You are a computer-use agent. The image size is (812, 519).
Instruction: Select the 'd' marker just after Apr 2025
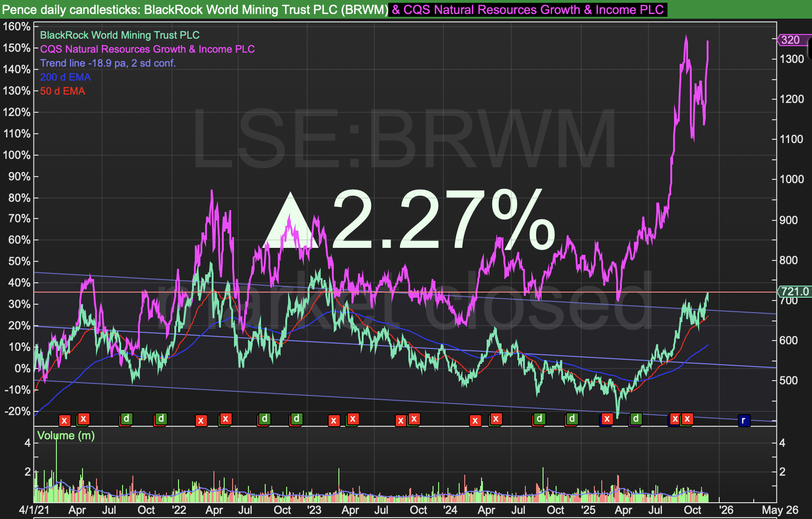636,419
